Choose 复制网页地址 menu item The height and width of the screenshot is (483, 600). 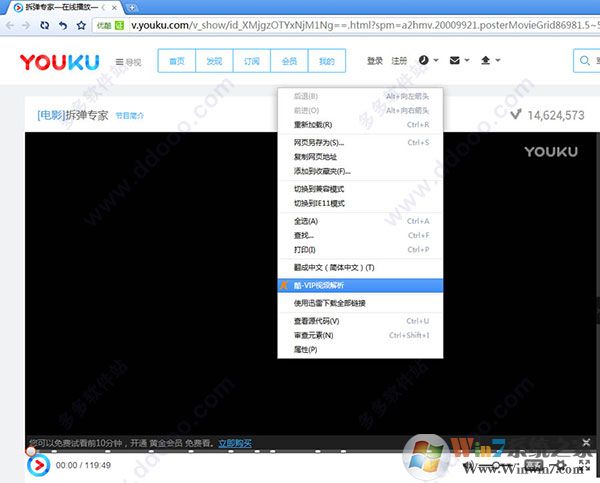click(360, 157)
